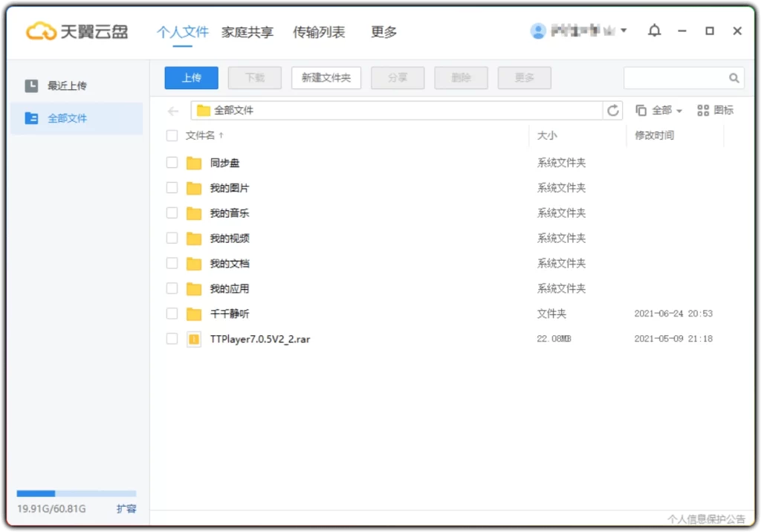Switch to 家庭共享 tab
The height and width of the screenshot is (532, 761).
247,32
